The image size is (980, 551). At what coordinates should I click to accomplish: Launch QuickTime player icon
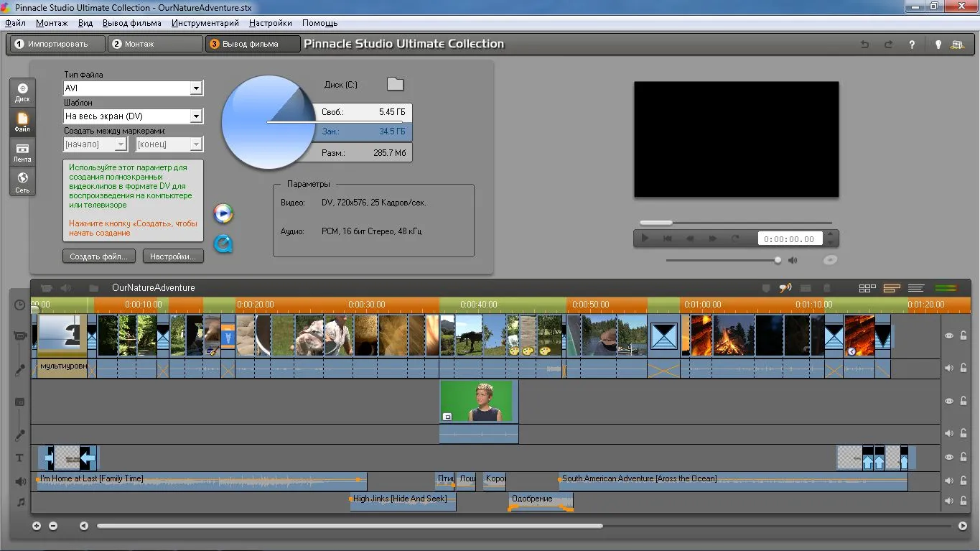point(223,244)
